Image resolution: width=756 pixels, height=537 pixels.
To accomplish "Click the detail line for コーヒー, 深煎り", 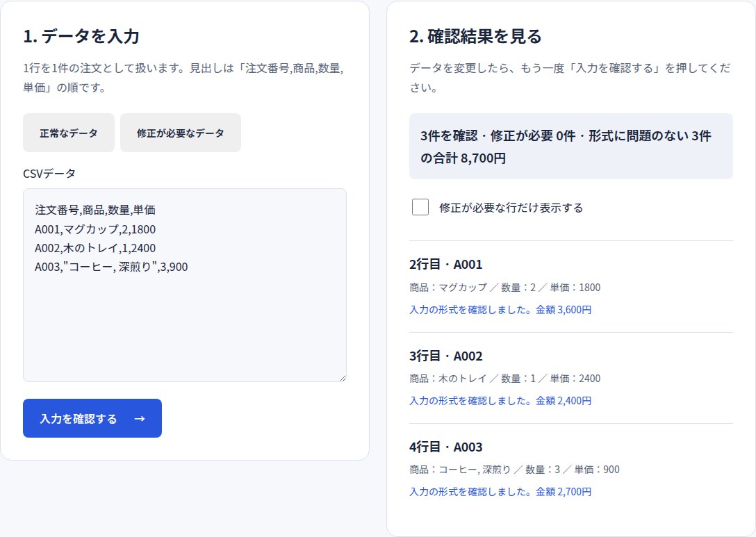I will click(514, 470).
